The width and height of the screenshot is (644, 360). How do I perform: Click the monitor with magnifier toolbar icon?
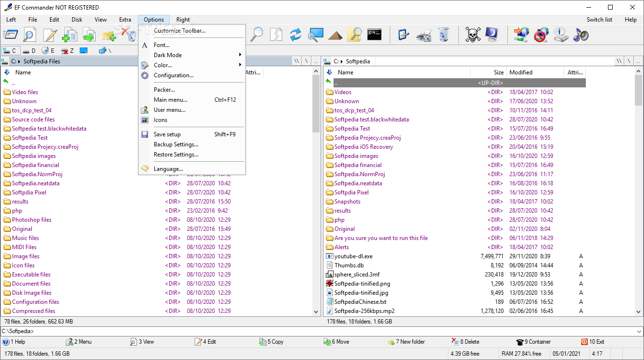[316, 35]
